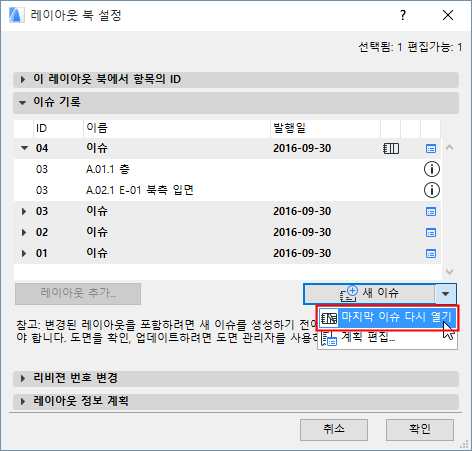The image size is (472, 451).
Task: Expand issue 01 row
Action: click(x=24, y=253)
